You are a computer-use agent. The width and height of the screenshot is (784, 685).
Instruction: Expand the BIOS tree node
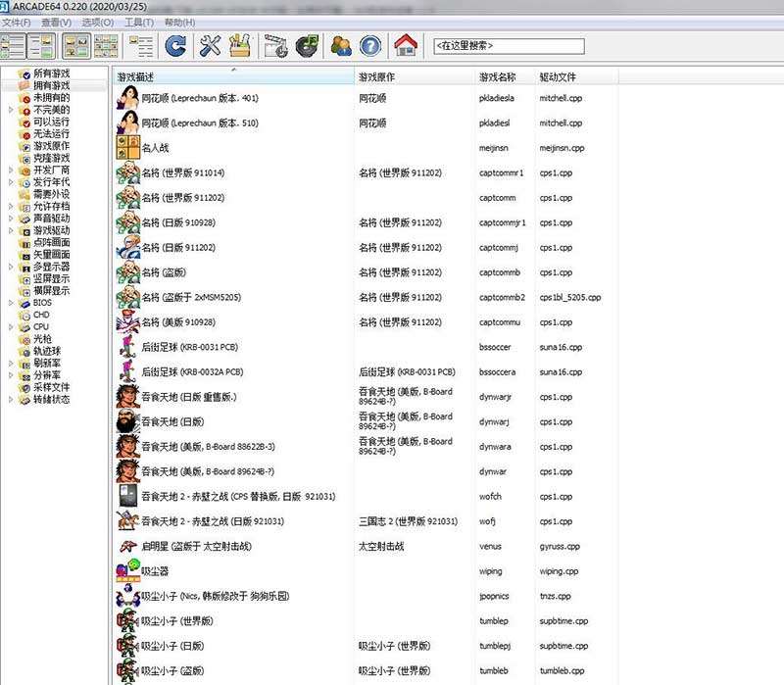pyautogui.click(x=11, y=303)
